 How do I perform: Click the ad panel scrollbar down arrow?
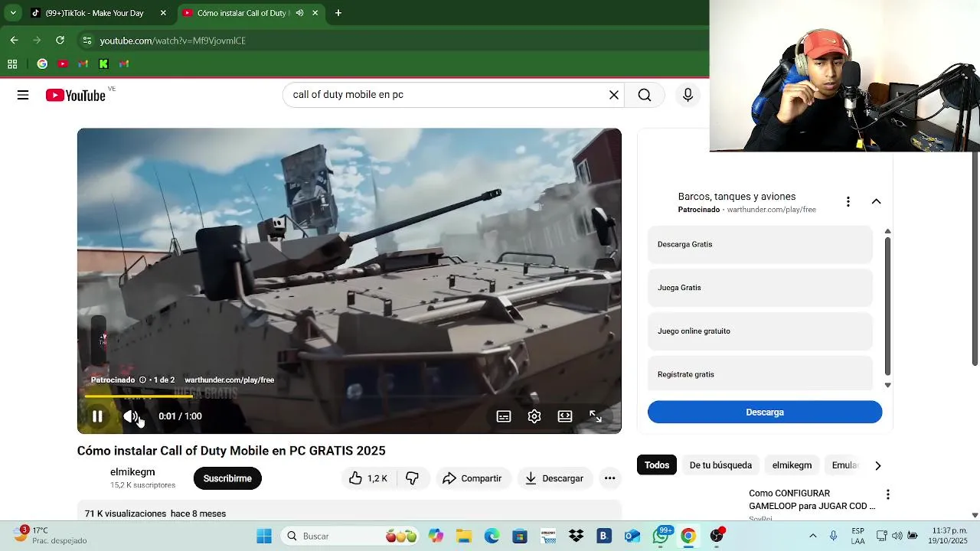(x=887, y=385)
